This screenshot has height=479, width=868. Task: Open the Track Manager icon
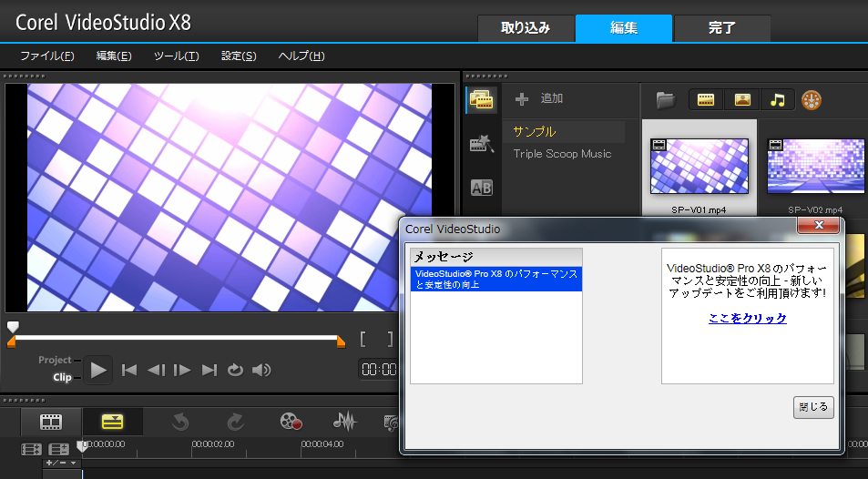(58, 449)
